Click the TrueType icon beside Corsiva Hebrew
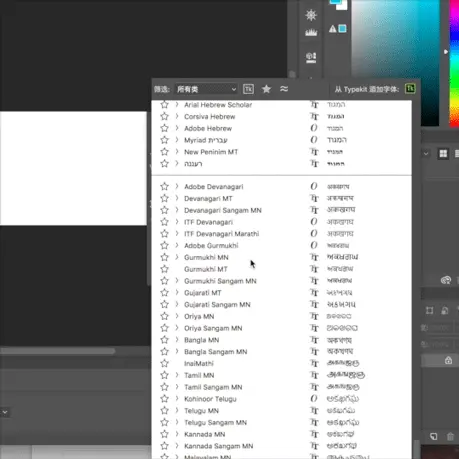 pyautogui.click(x=314, y=116)
